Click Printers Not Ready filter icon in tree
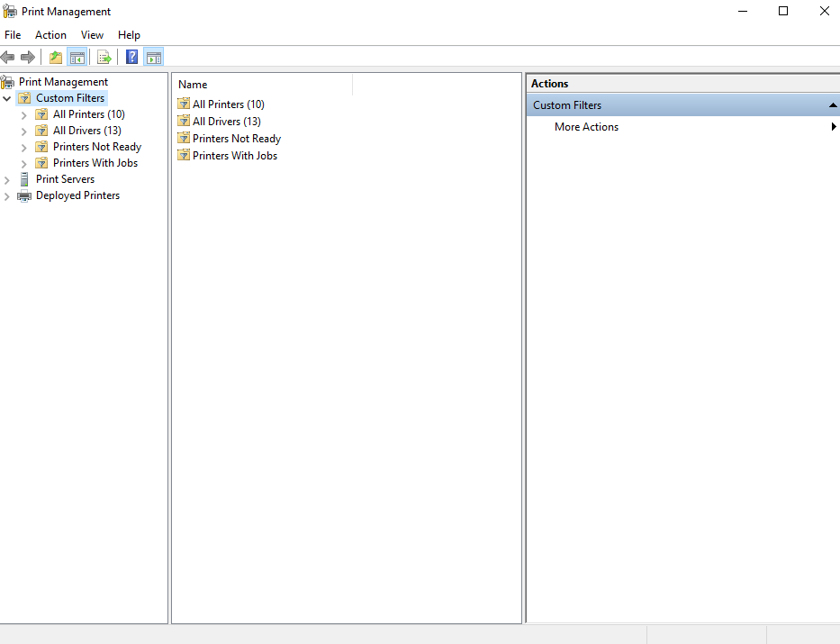 pos(41,146)
